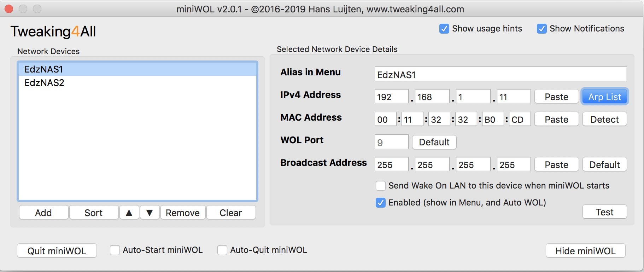Image resolution: width=644 pixels, height=272 pixels.
Task: Quit miniWOL using the bottom button
Action: pyautogui.click(x=57, y=251)
